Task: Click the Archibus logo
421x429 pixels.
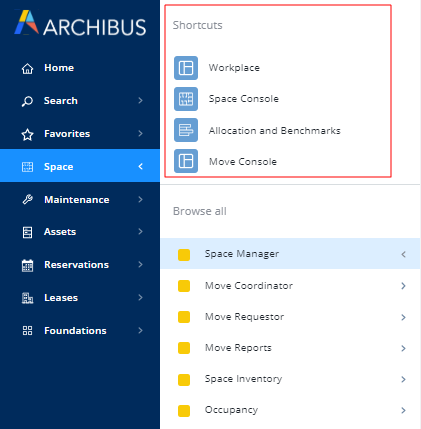Action: pyautogui.click(x=80, y=23)
